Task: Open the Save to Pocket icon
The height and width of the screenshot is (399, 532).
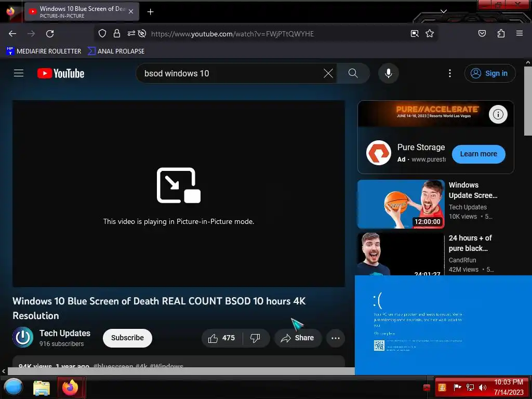Action: click(482, 33)
